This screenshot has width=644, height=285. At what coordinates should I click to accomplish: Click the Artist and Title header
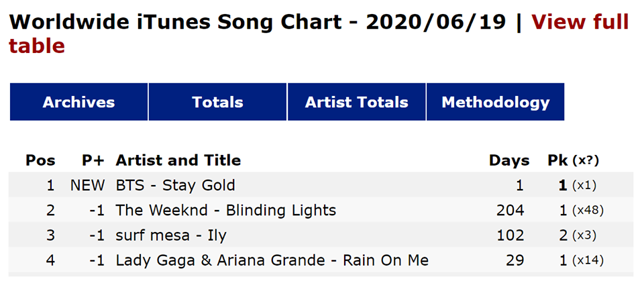click(x=178, y=160)
